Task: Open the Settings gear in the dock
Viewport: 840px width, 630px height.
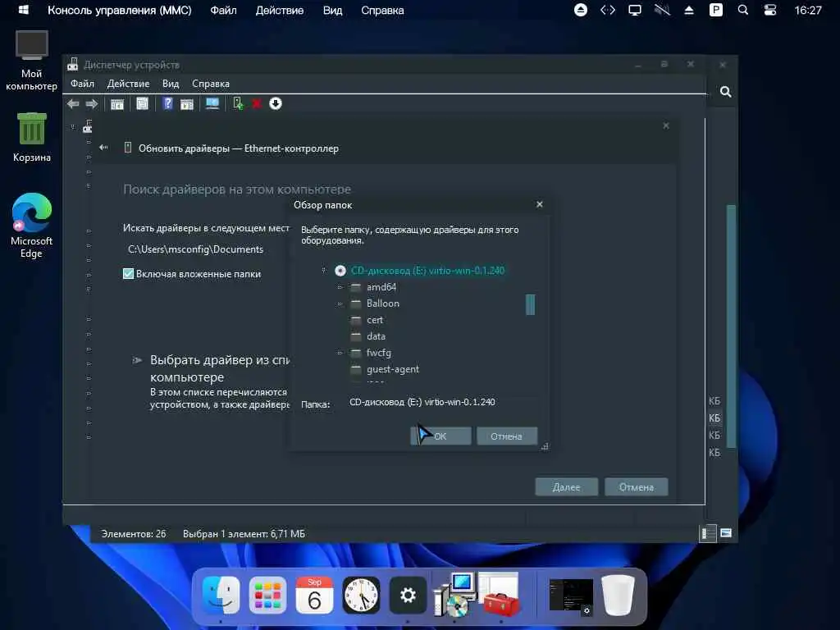Action: tap(408, 595)
